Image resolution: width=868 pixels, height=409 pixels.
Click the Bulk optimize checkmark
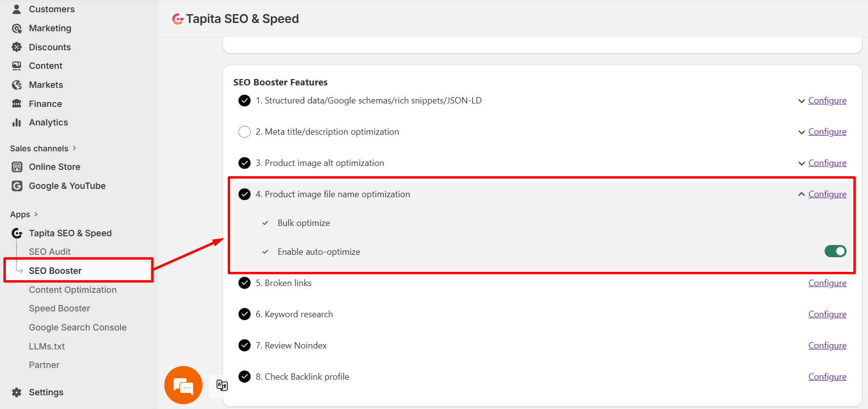pos(265,223)
